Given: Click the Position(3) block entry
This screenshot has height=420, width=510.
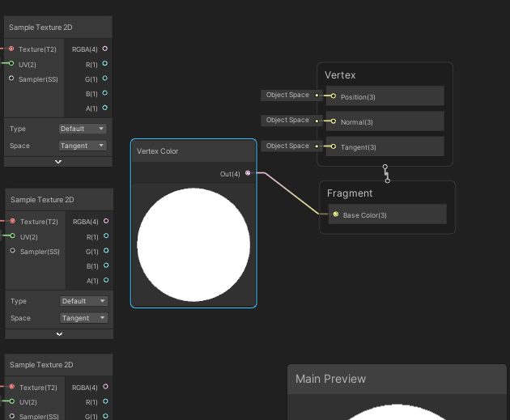Looking at the screenshot, I should (x=385, y=96).
